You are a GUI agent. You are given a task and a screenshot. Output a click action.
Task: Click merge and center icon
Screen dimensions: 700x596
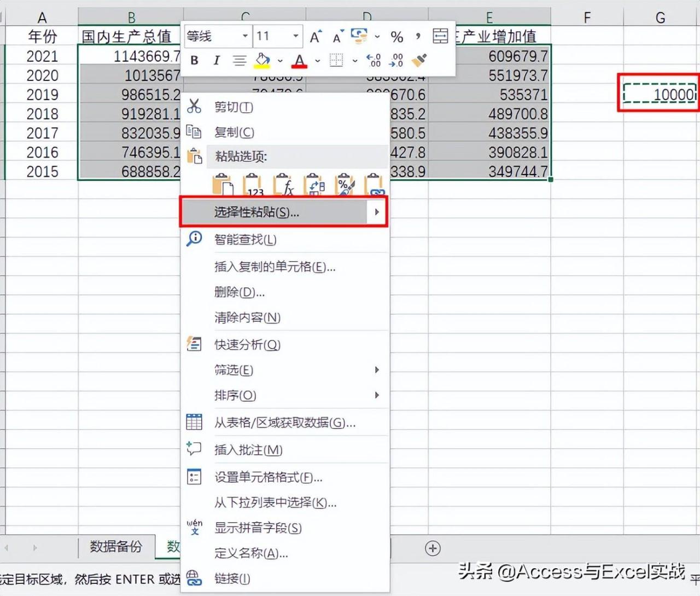(440, 36)
